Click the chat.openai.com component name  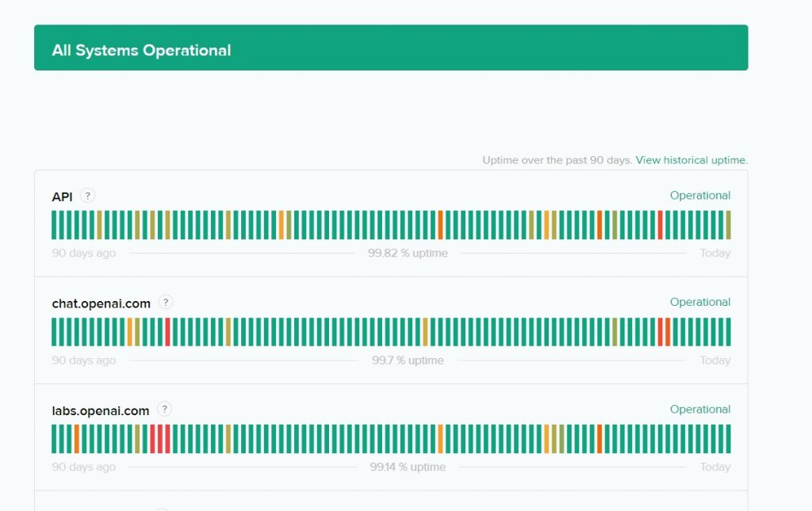tap(101, 303)
